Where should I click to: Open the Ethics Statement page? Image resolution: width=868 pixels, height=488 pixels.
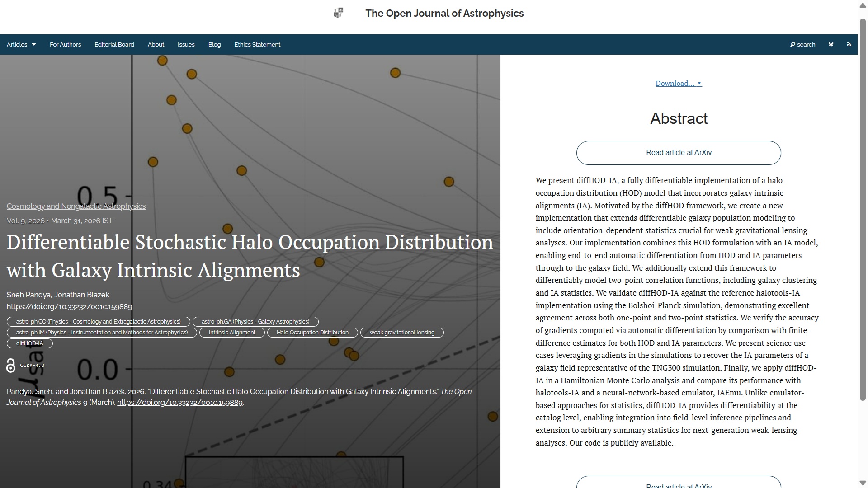[257, 44]
